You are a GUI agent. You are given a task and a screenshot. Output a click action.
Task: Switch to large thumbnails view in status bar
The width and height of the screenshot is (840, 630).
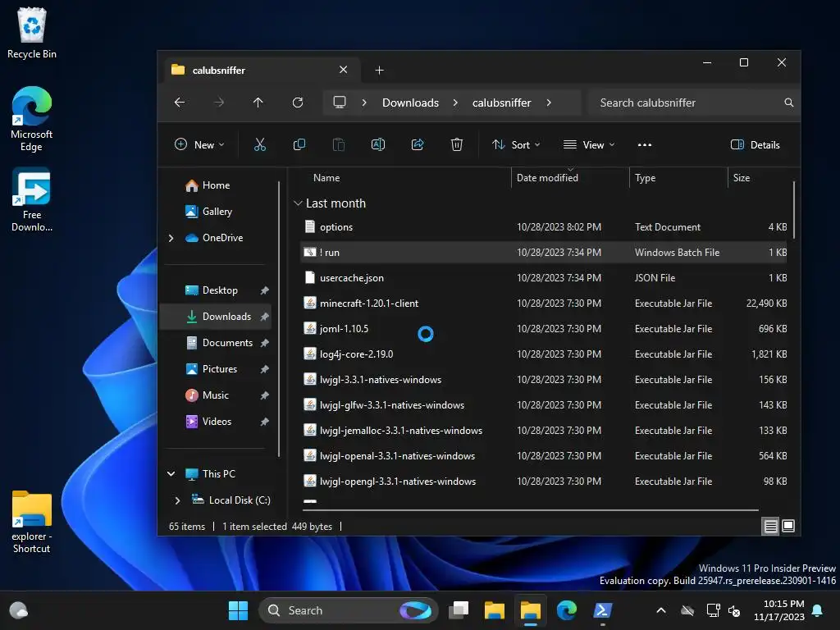point(788,527)
